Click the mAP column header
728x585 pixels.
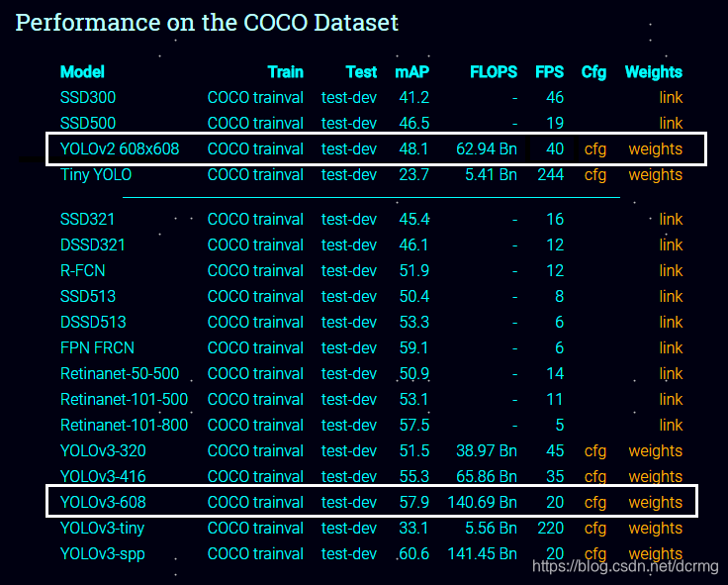[412, 72]
